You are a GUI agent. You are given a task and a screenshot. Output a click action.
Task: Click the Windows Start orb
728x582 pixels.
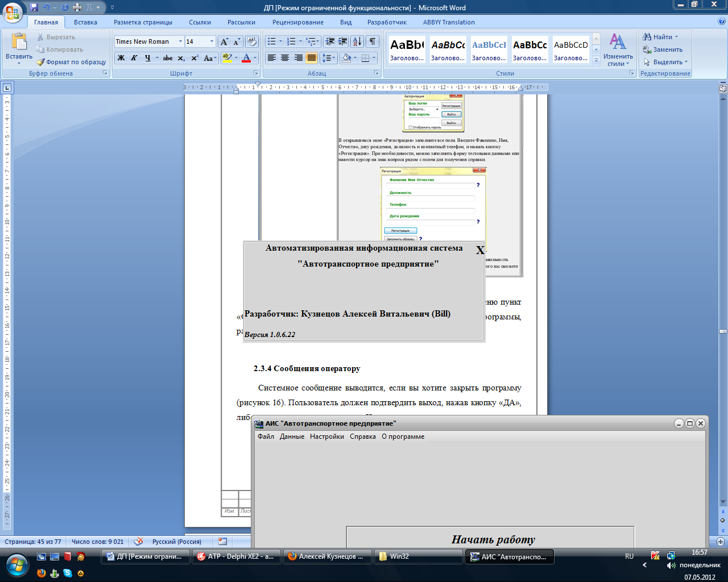17,564
